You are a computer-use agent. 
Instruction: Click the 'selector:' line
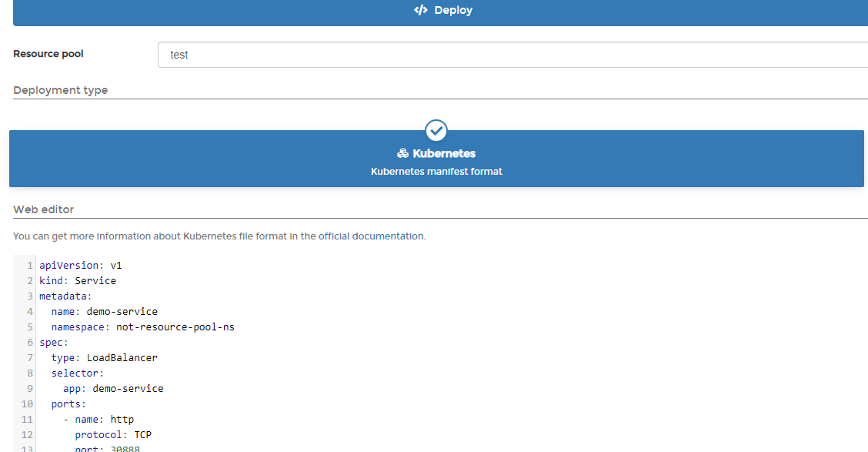pos(78,373)
